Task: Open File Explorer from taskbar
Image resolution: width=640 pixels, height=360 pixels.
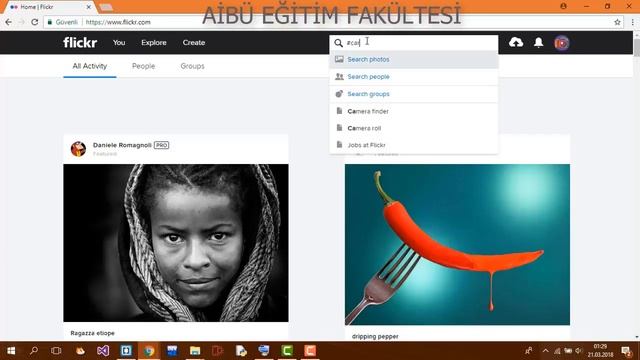Action: click(195, 351)
